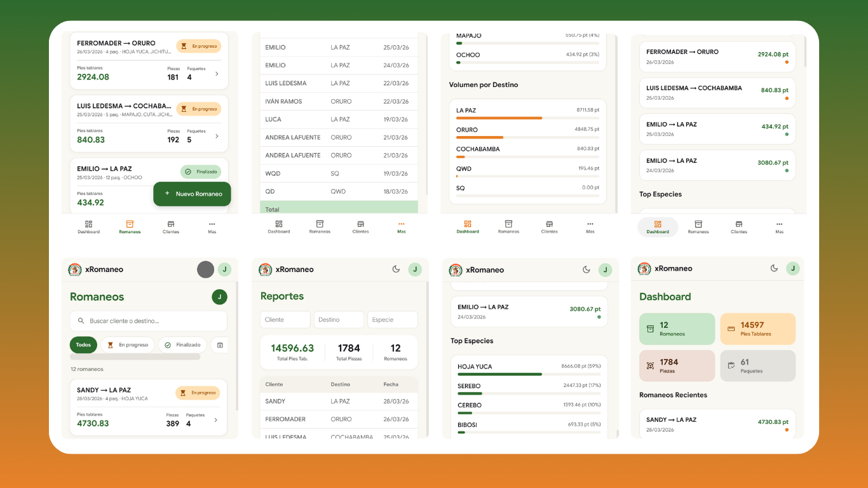Viewport: 868px width, 488px height.
Task: Click the magnifier icon in the search bar
Action: click(x=81, y=322)
